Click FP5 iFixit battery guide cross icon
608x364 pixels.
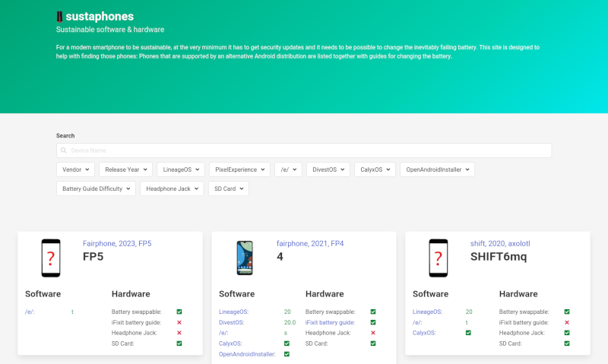click(179, 322)
